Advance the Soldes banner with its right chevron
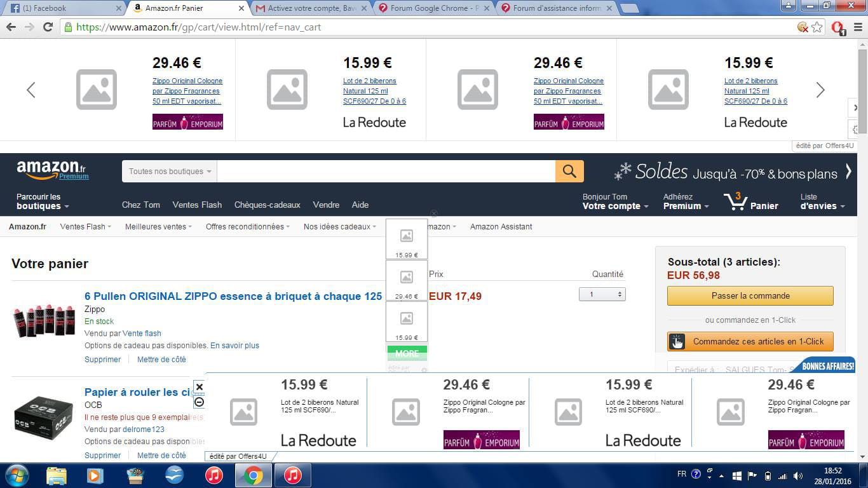This screenshot has height=488, width=868. (x=848, y=171)
